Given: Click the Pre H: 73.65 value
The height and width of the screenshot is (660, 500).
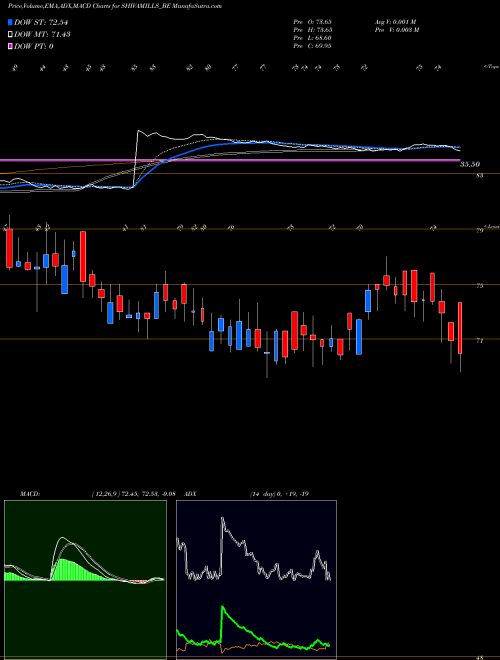Looking at the screenshot, I should [313, 29].
